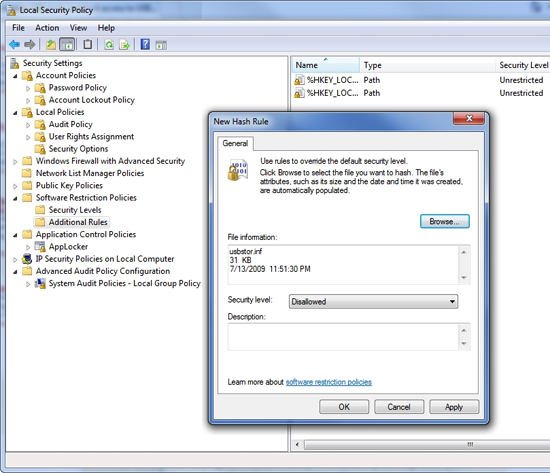This screenshot has width=550, height=473.
Task: Open the Security level dropdown
Action: pos(373,301)
